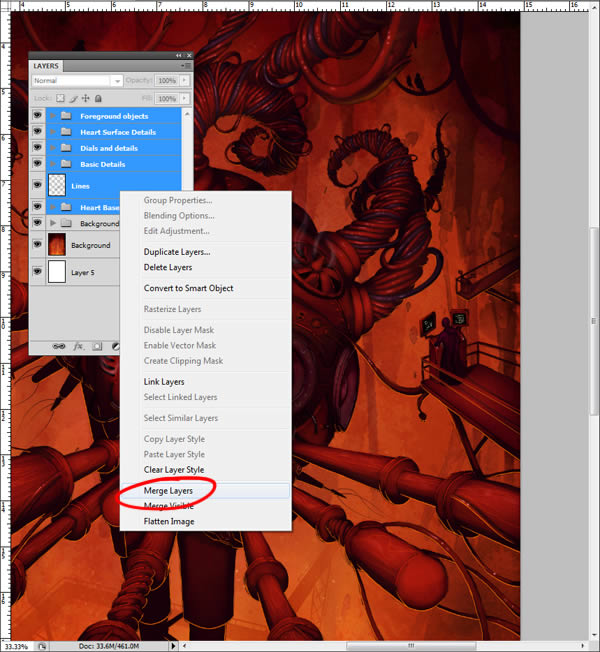600x652 pixels.
Task: Click status bar icon next to zoom percentage
Action: click(42, 646)
